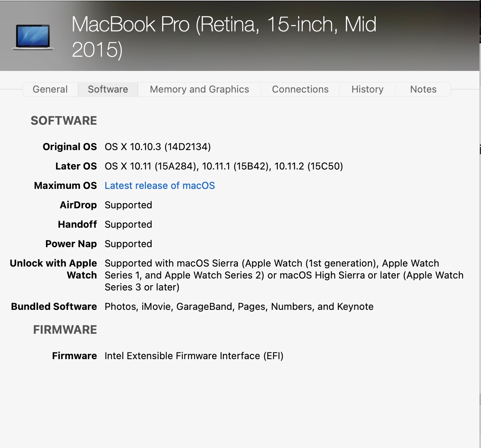The image size is (481, 448).
Task: Click the Power Nap label
Action: click(x=71, y=244)
